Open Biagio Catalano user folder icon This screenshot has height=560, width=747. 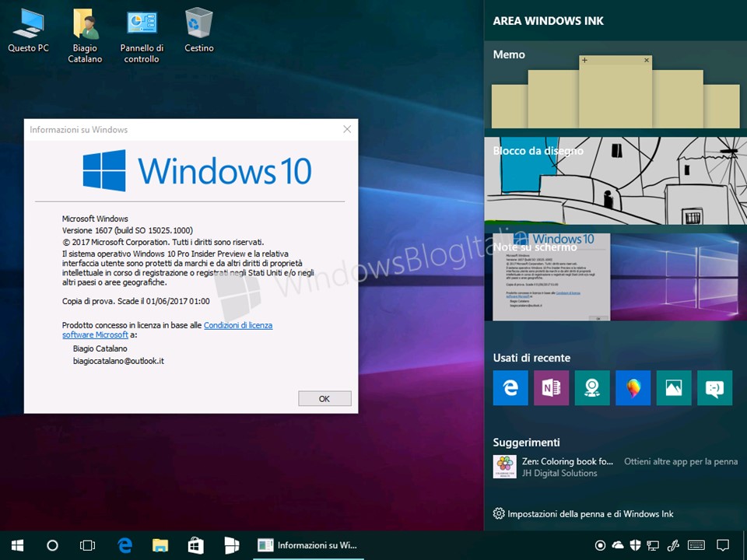(85, 36)
